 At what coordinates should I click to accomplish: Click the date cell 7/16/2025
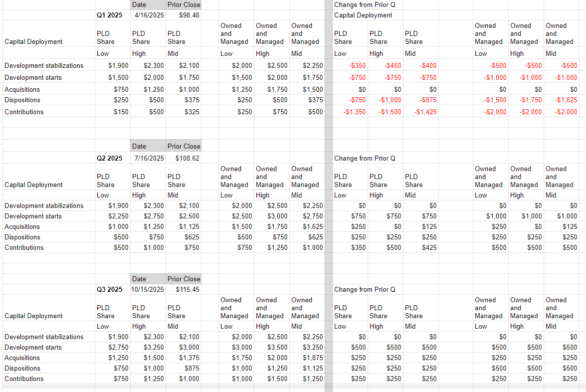point(148,159)
